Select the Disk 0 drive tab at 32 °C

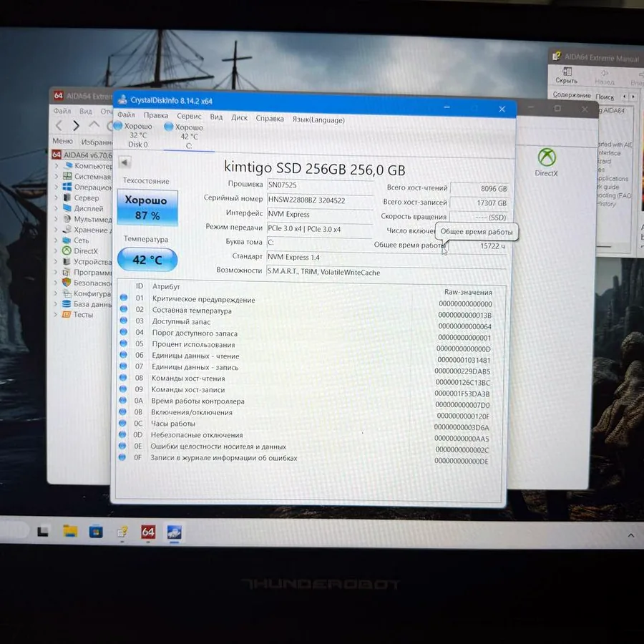click(137, 135)
